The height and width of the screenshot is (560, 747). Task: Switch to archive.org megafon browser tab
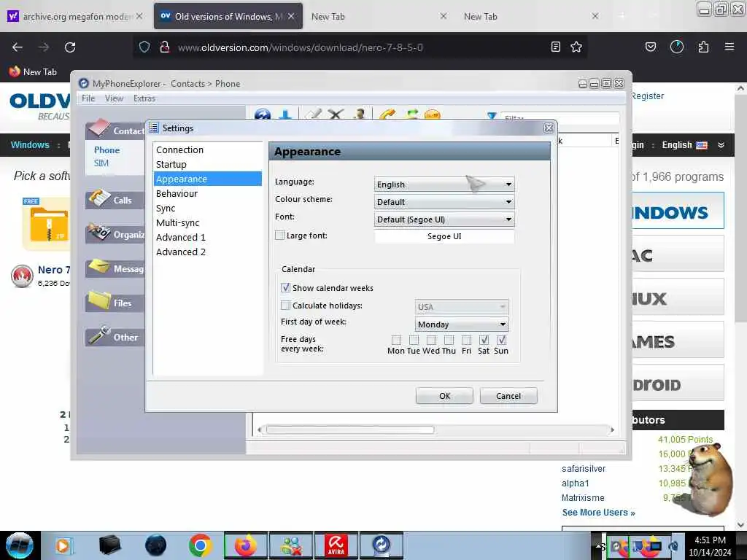click(x=75, y=16)
